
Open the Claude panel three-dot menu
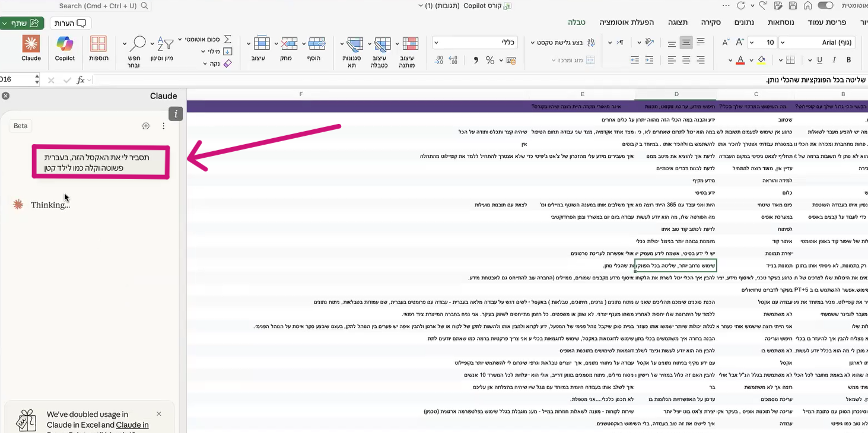164,126
